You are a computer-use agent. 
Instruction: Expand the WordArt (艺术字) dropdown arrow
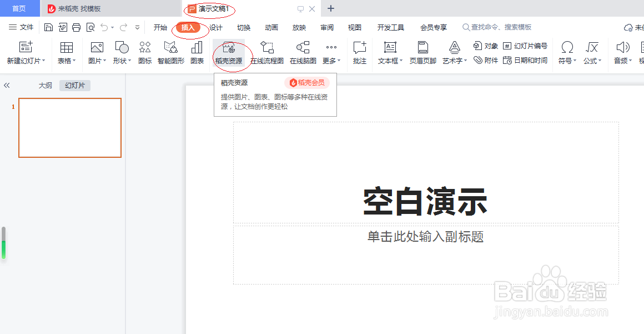466,61
